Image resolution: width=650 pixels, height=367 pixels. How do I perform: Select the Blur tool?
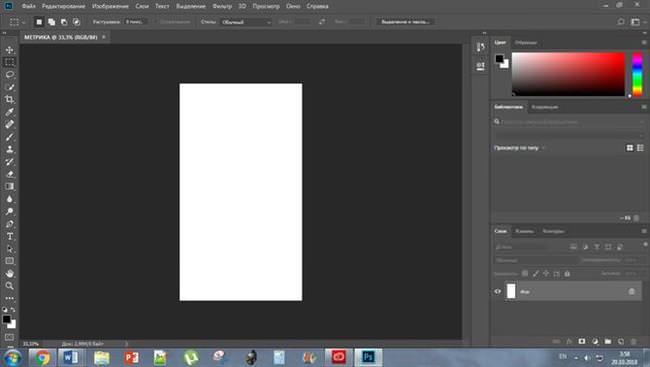10,199
